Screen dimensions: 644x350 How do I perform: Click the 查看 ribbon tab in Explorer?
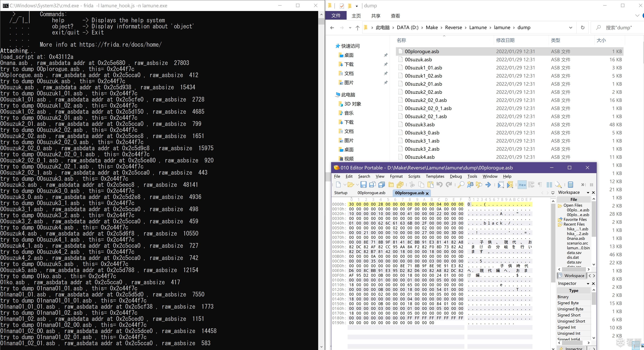(x=395, y=16)
